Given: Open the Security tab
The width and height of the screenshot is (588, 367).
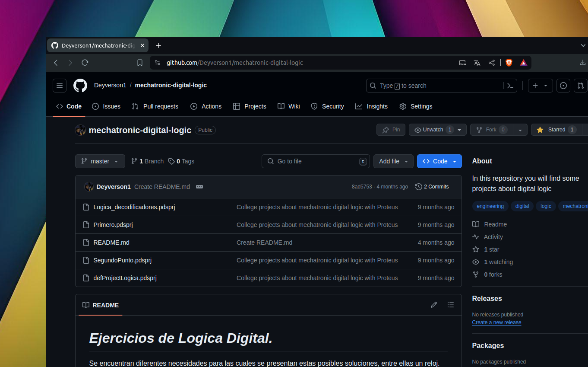Looking at the screenshot, I should tap(328, 106).
